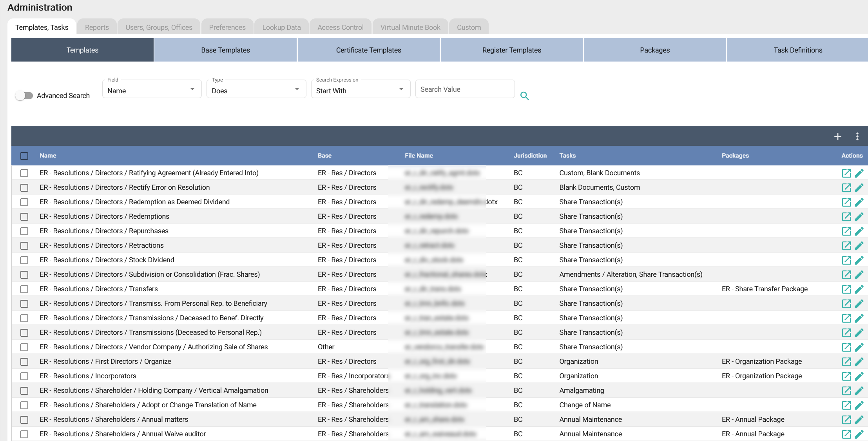The width and height of the screenshot is (868, 441).
Task: Expand the Type dropdown showing Does
Action: point(256,90)
